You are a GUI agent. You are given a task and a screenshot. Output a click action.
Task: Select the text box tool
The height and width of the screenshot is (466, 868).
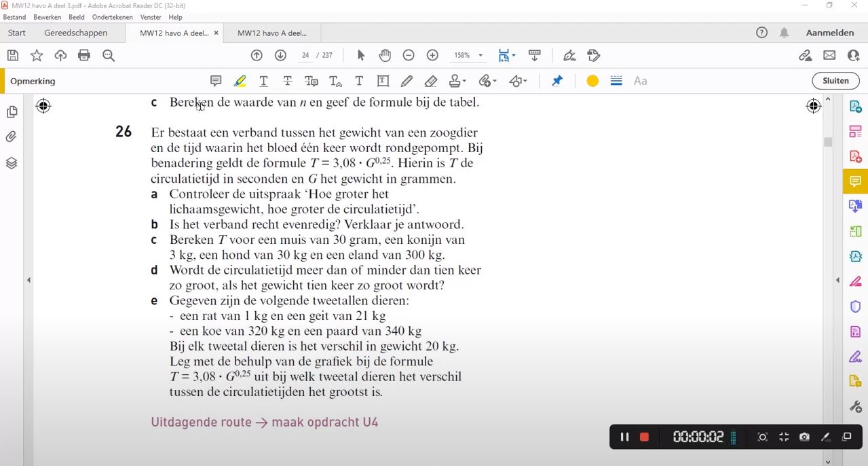coord(383,81)
